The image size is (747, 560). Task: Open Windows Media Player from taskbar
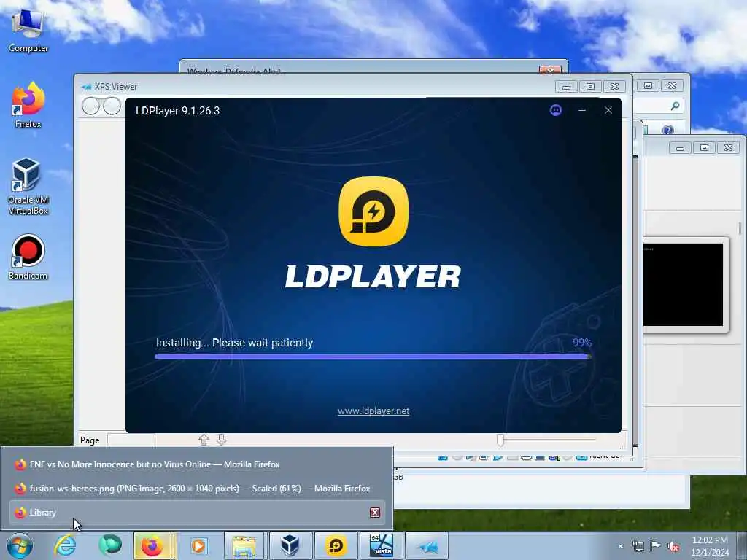coord(198,545)
